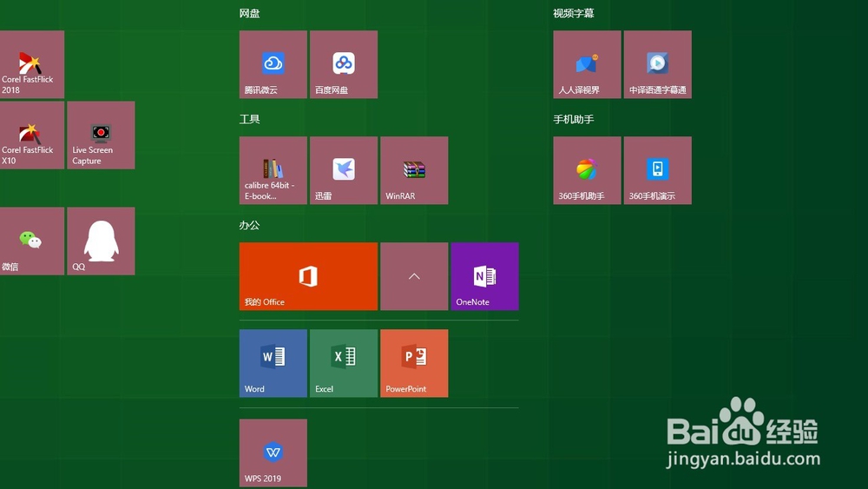Launch 360手机演示 tile

pos(658,170)
